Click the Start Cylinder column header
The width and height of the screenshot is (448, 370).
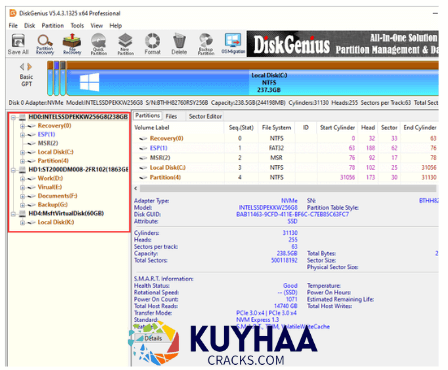click(337, 128)
